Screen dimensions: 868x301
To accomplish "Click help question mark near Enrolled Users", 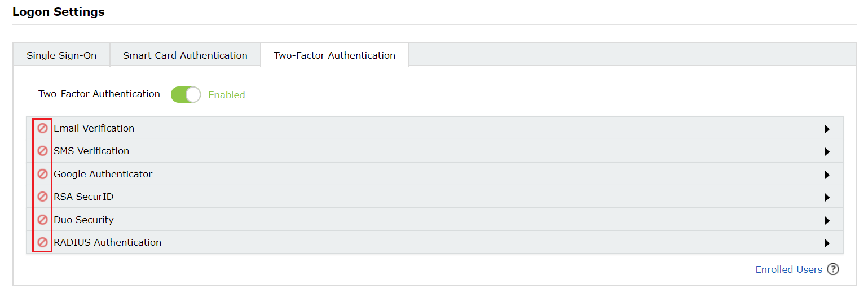I will click(x=833, y=269).
